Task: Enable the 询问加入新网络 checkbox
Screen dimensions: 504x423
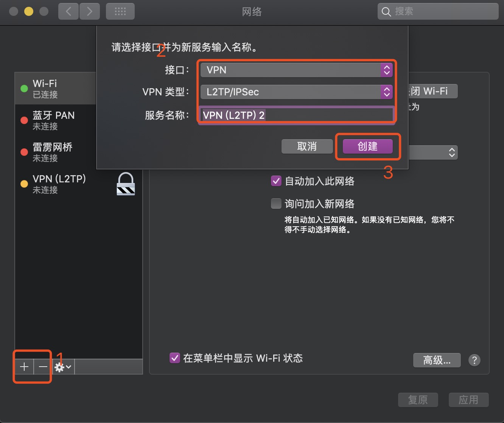Action: 276,204
